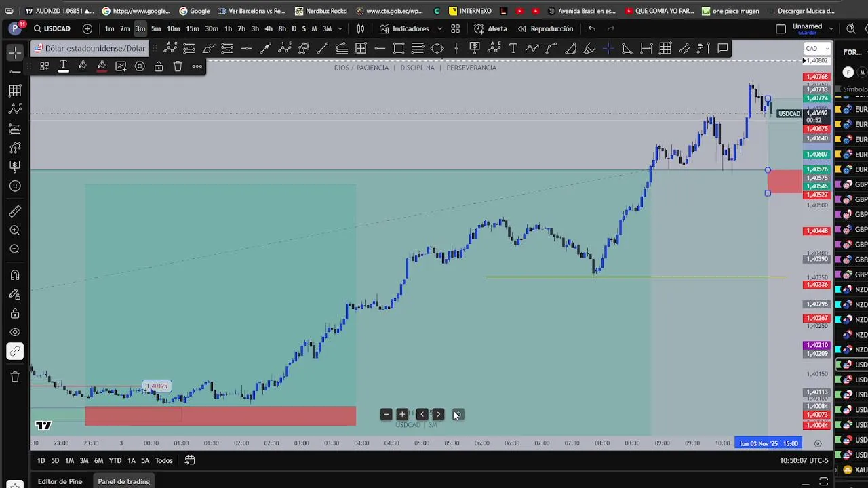Select the Todos date range
This screenshot has width=868, height=488.
click(163, 460)
